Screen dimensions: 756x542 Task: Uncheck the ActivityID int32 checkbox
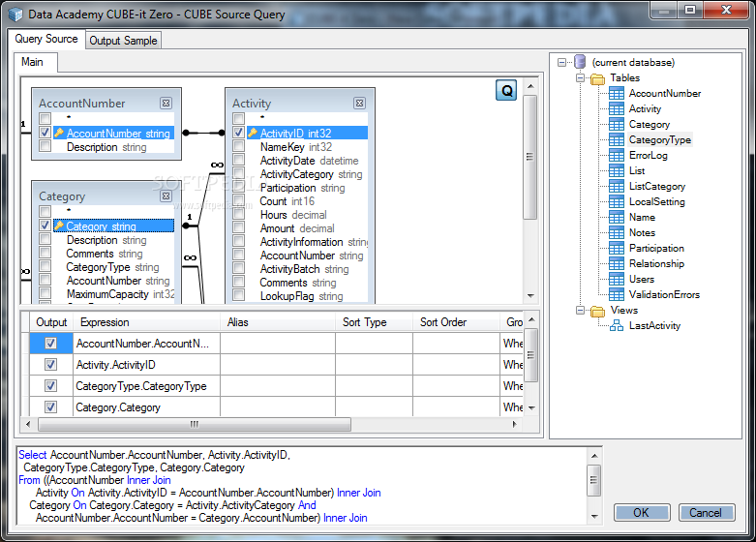(x=238, y=133)
